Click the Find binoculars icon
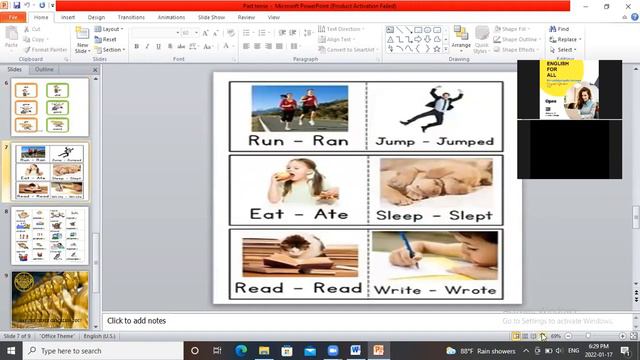 click(553, 29)
